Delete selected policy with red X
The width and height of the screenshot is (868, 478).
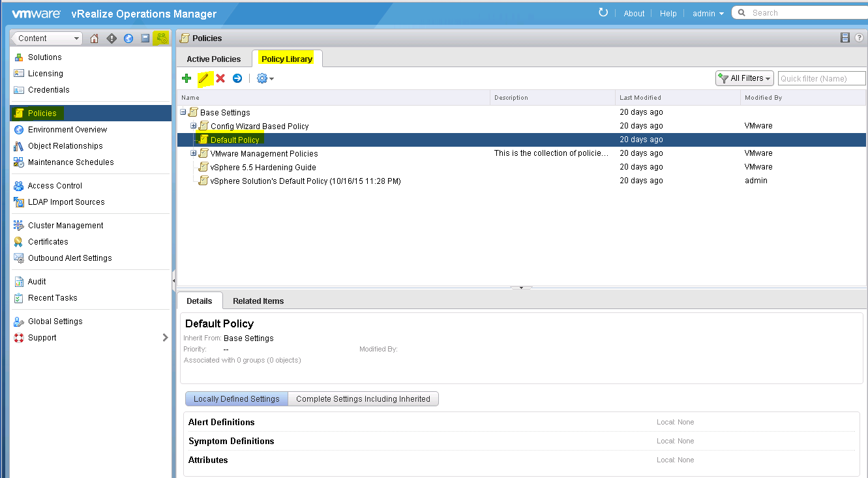click(220, 78)
